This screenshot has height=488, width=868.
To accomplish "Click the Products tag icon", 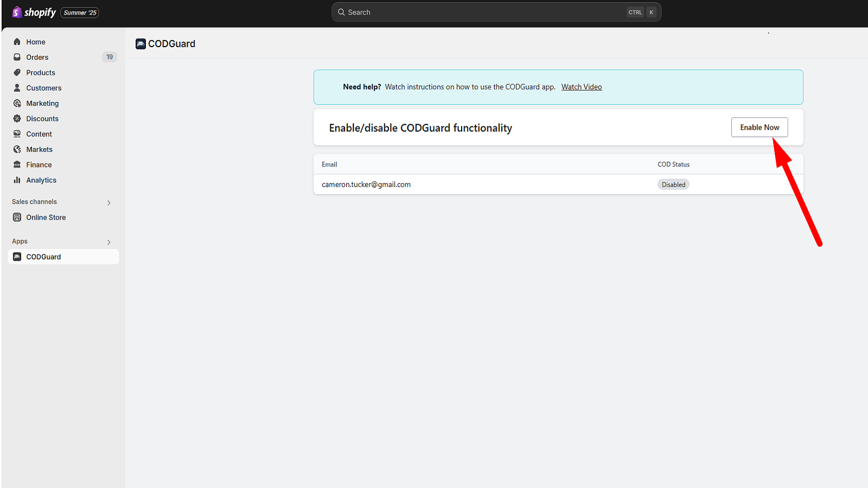I will pos(17,73).
